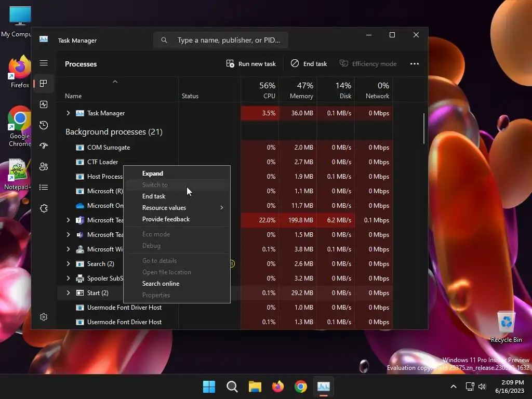Click the COM Surrogate process icon
Viewport: 532px width, 399px height.
(x=79, y=148)
